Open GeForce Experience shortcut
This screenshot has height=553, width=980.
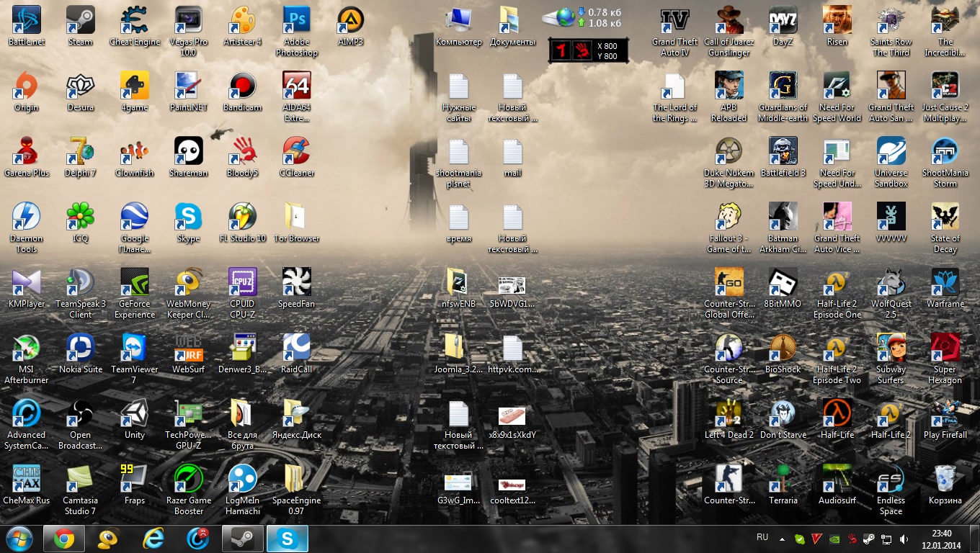[135, 294]
